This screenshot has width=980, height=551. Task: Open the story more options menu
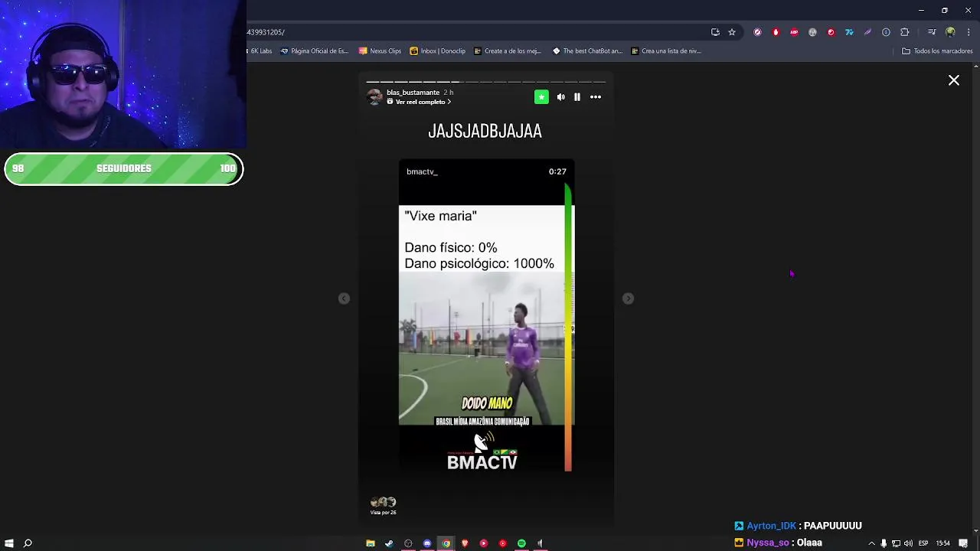(x=596, y=97)
